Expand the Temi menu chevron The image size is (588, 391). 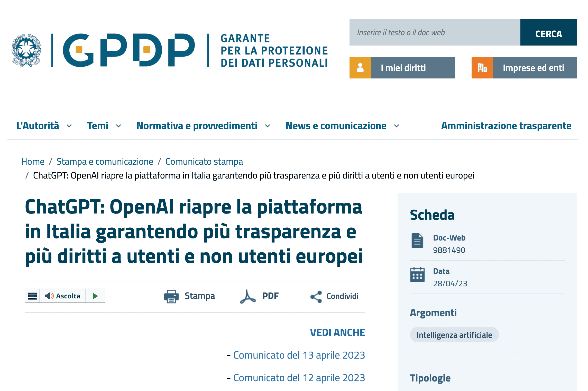[118, 126]
